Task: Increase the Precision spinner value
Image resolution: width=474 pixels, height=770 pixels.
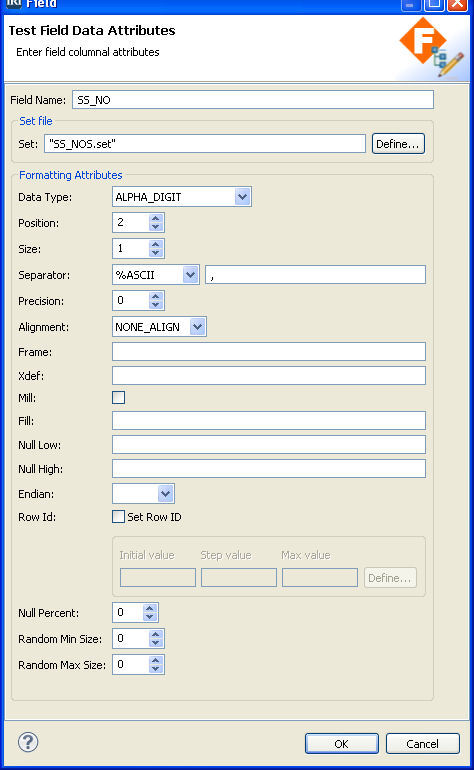Action: 156,296
